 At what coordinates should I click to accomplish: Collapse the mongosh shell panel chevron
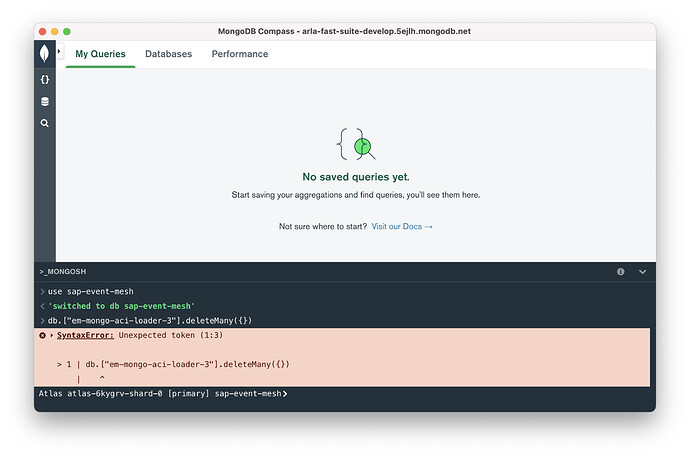[642, 271]
